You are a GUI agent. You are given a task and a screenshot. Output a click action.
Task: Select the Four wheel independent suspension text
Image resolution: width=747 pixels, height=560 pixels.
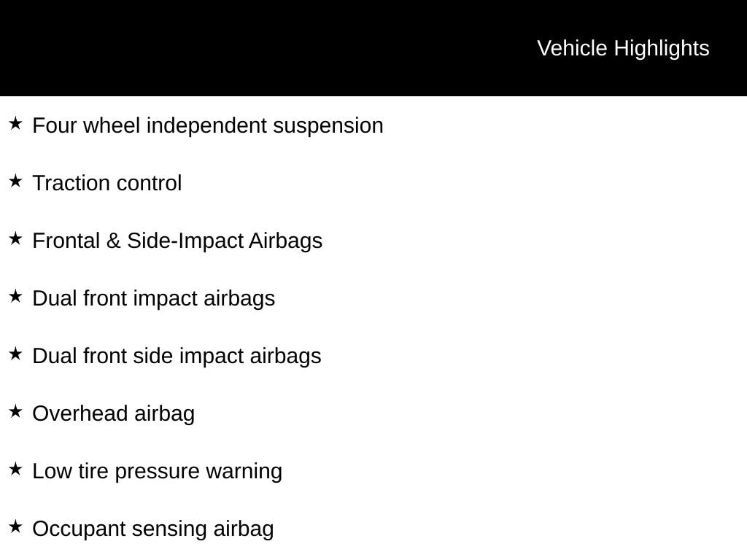[x=208, y=125]
